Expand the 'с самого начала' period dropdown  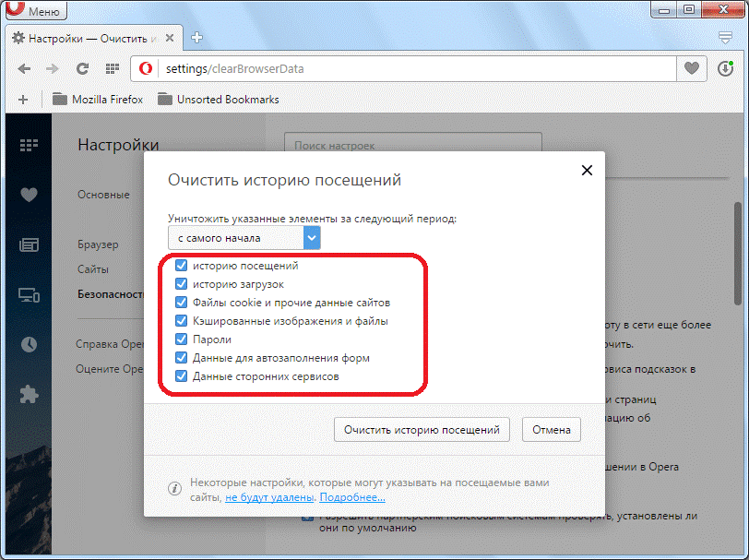coord(313,238)
